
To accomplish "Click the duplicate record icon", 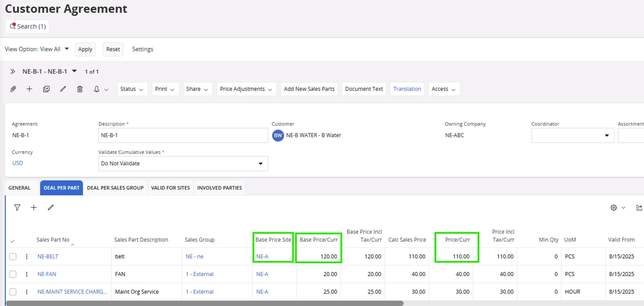I will coord(46,89).
